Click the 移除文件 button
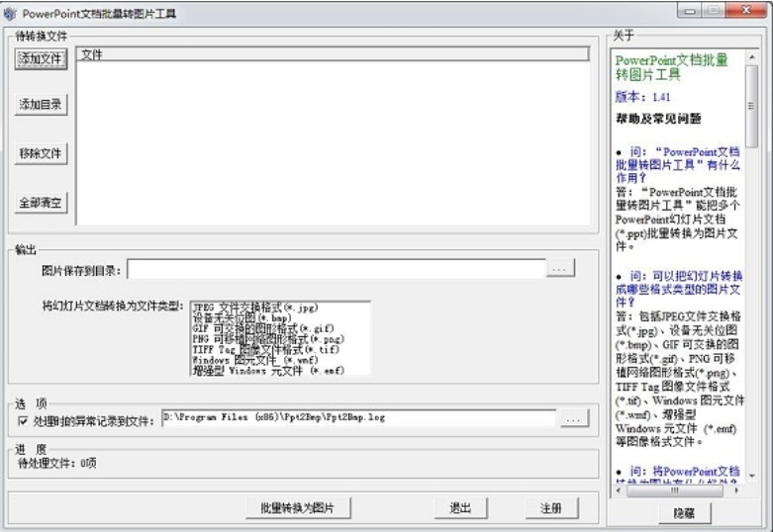Screen dimensions: 773x532 [x=41, y=153]
